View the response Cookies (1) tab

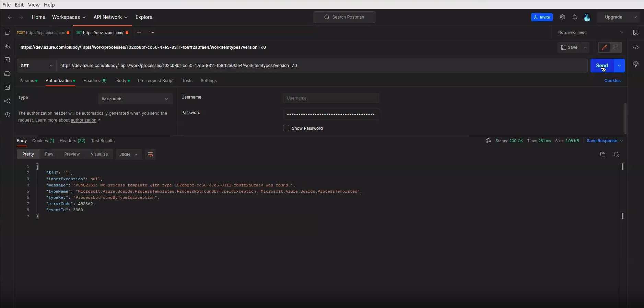pos(43,141)
